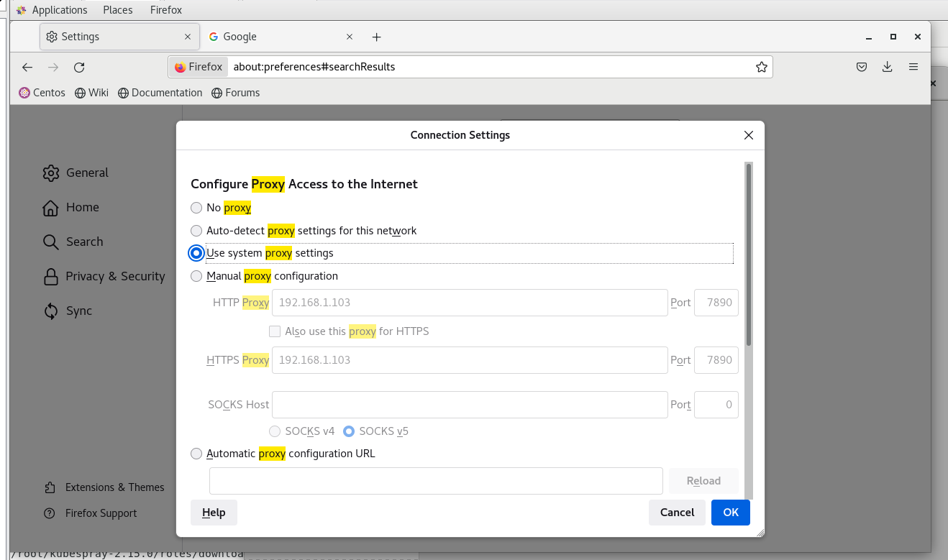
Task: Click the Search magnifier icon in sidebar
Action: coord(50,242)
